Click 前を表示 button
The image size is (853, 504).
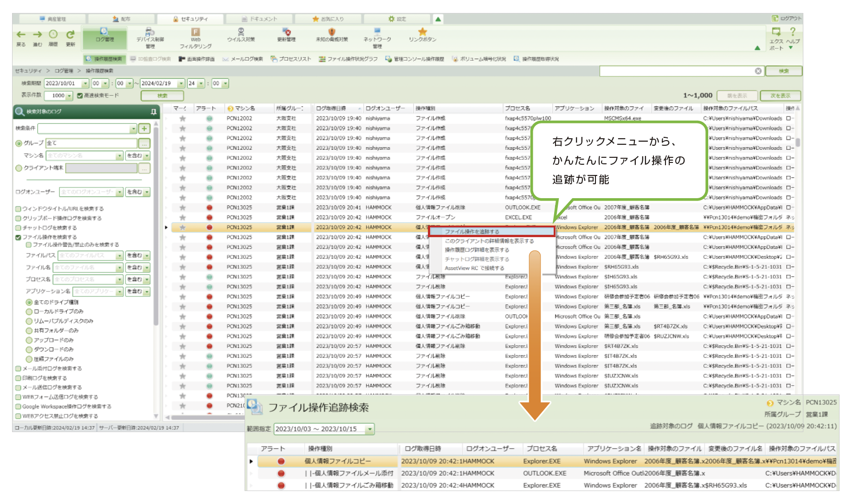coord(737,96)
